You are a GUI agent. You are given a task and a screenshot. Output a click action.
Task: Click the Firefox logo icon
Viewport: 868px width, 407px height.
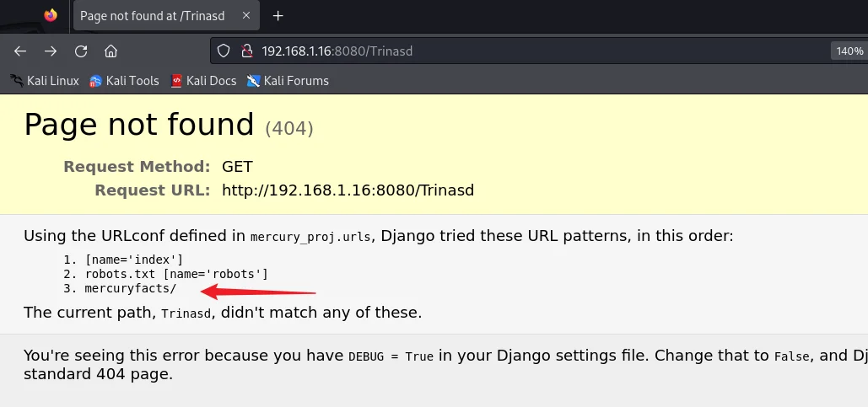point(51,15)
